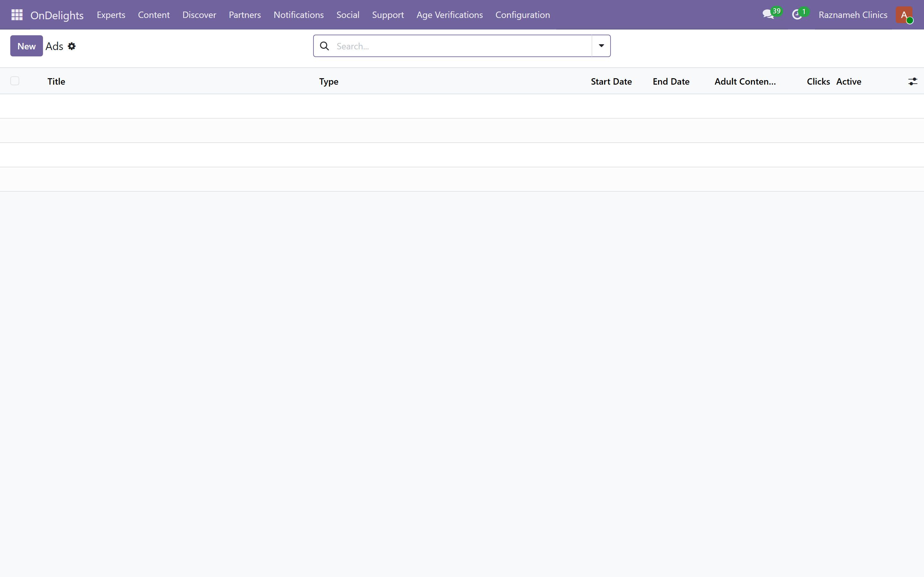The image size is (924, 577).
Task: Open the Partners menu
Action: pyautogui.click(x=245, y=15)
